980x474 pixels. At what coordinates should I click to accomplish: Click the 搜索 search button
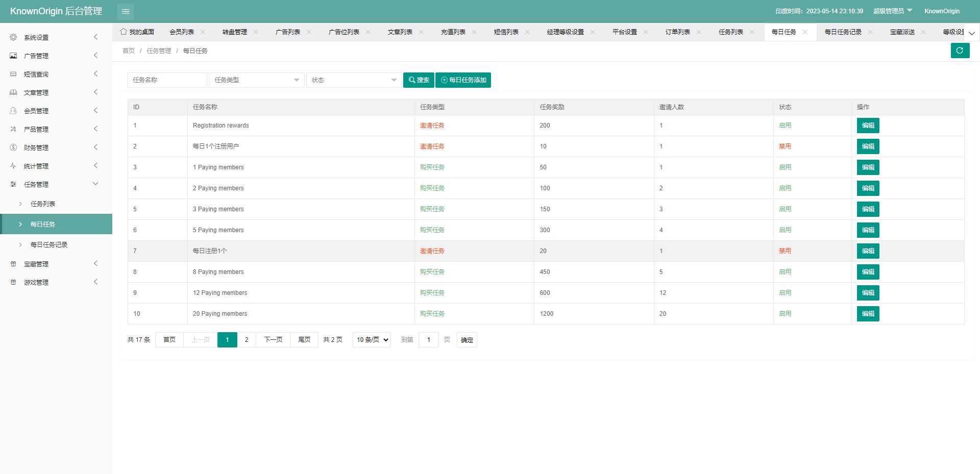point(419,80)
